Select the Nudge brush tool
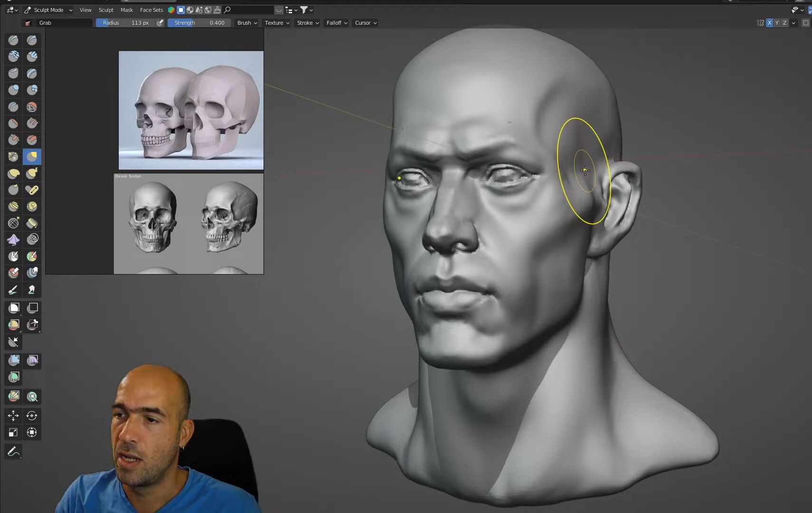This screenshot has height=513, width=812. tap(13, 207)
